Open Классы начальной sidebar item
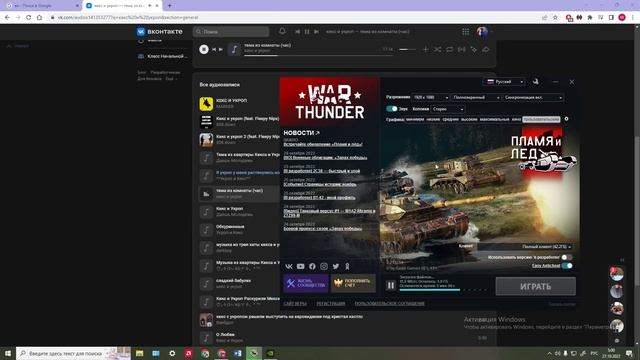 tap(162, 56)
